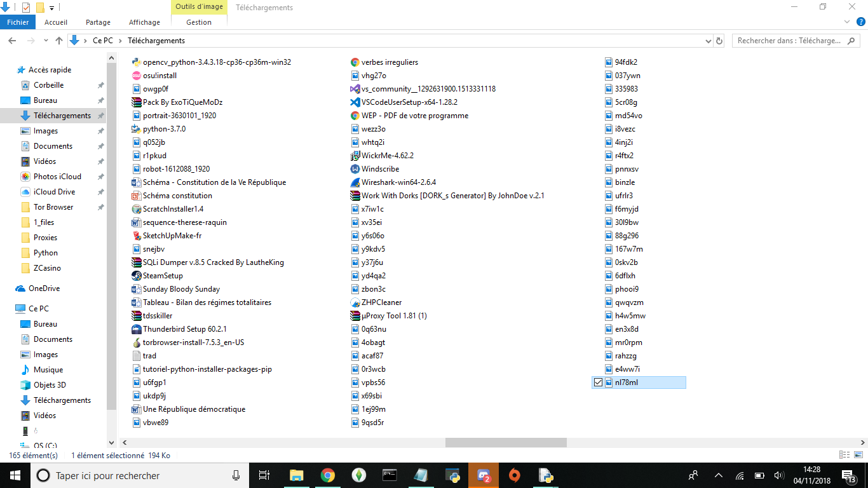Screen dimensions: 868x488
Task: Click the SQLi Dumper archive icon
Action: coord(136,262)
